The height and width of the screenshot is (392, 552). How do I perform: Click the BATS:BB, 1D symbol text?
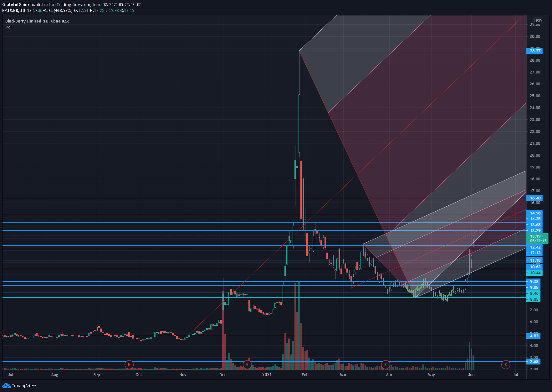(14, 10)
